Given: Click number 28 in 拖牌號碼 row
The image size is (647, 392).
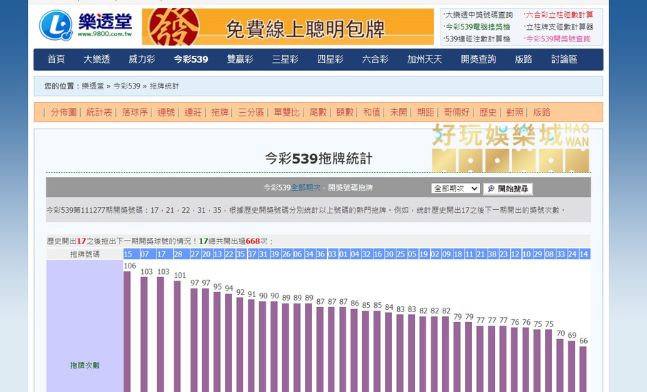Looking at the screenshot, I should click(178, 254).
